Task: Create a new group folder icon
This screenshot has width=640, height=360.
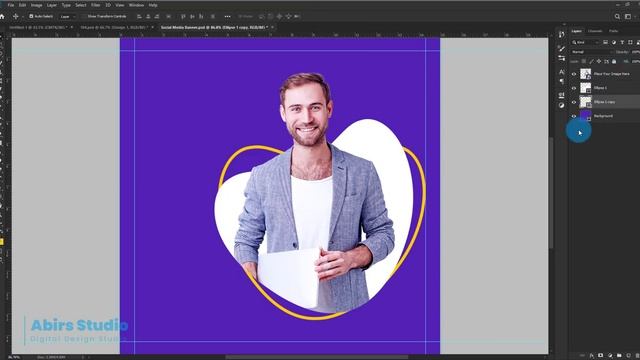Action: click(x=619, y=356)
